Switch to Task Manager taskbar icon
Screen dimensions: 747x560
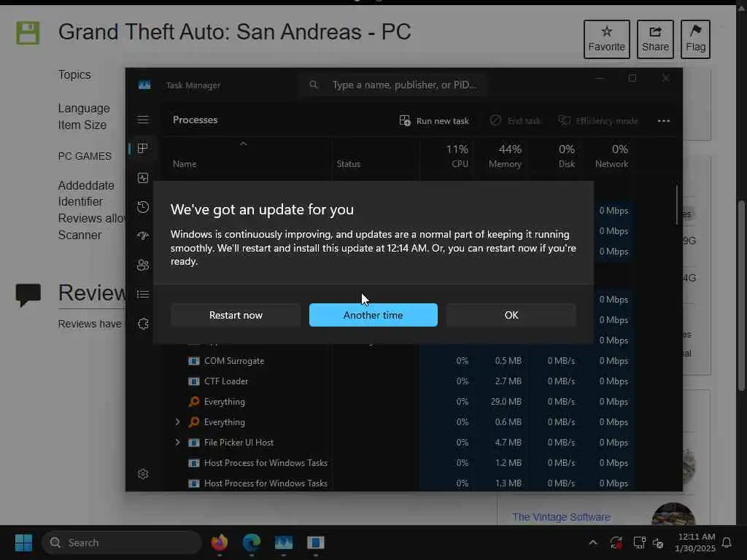pos(284,542)
